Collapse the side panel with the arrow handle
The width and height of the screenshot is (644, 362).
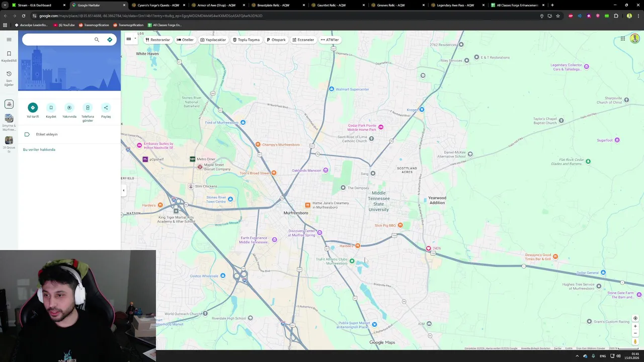123,190
